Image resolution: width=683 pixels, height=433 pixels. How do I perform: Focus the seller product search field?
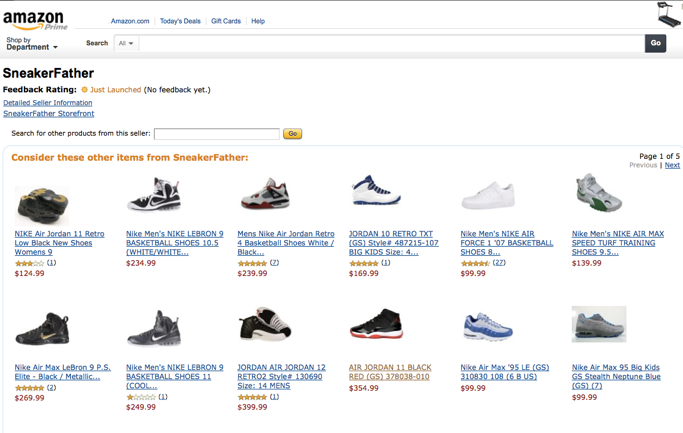217,134
